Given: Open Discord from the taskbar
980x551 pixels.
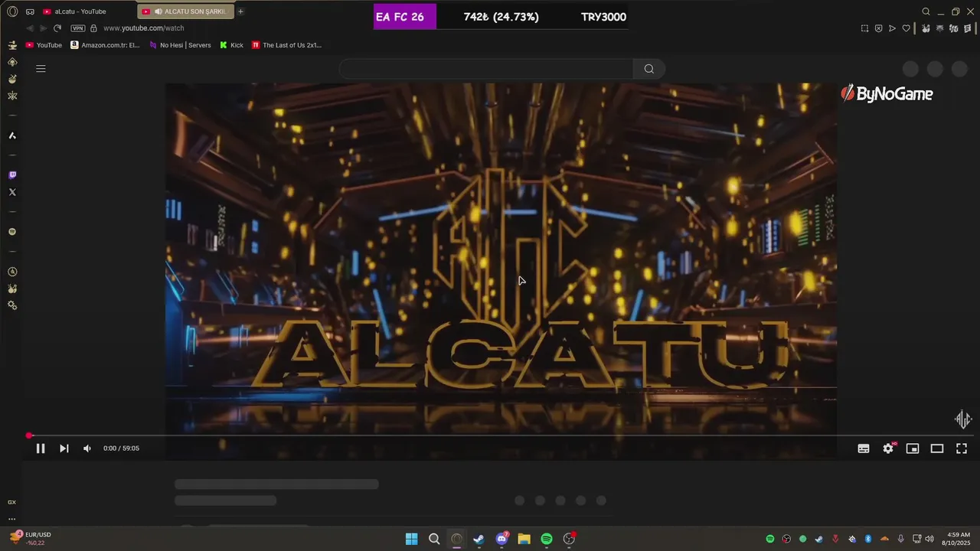Looking at the screenshot, I should [501, 539].
